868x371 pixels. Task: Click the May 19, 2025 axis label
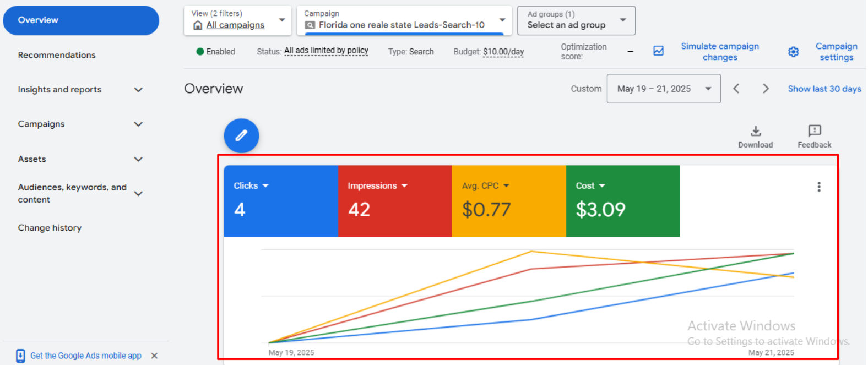pos(291,353)
